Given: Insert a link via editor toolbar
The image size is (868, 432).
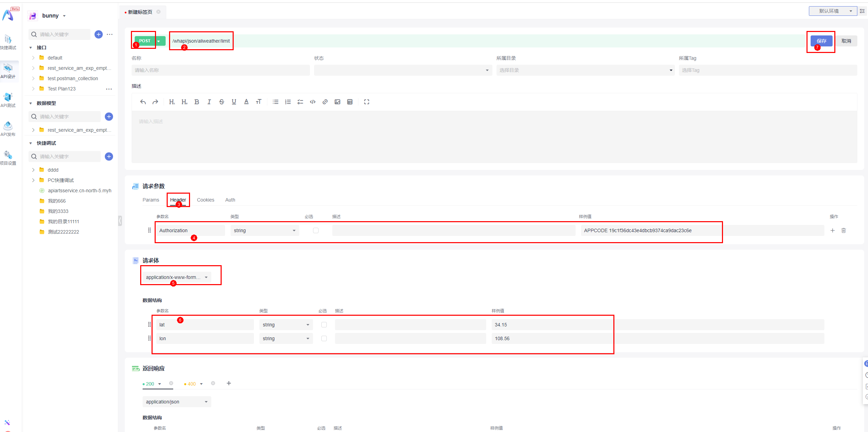Looking at the screenshot, I should click(x=325, y=102).
